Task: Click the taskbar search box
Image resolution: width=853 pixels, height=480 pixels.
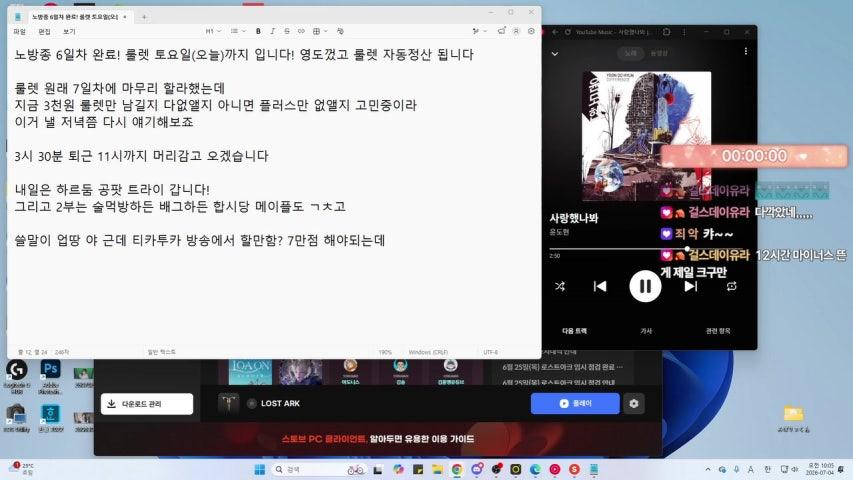Action: pyautogui.click(x=319, y=469)
